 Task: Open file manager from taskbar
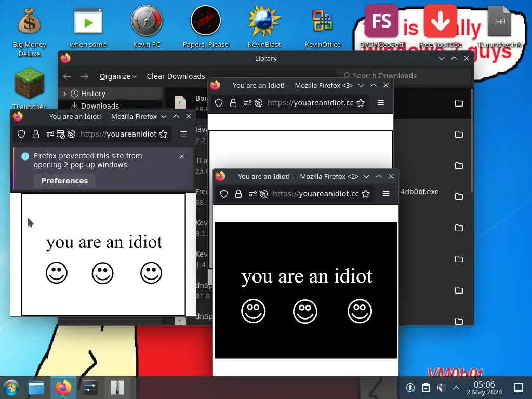click(36, 388)
